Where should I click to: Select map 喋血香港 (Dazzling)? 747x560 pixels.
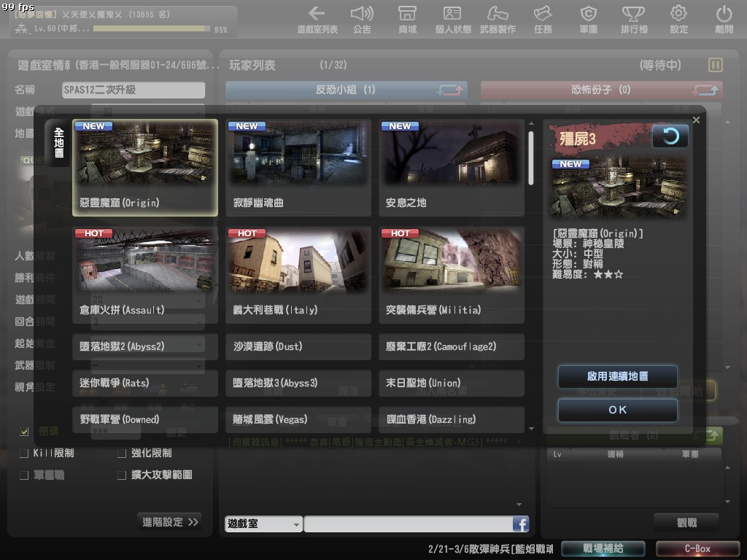(452, 419)
